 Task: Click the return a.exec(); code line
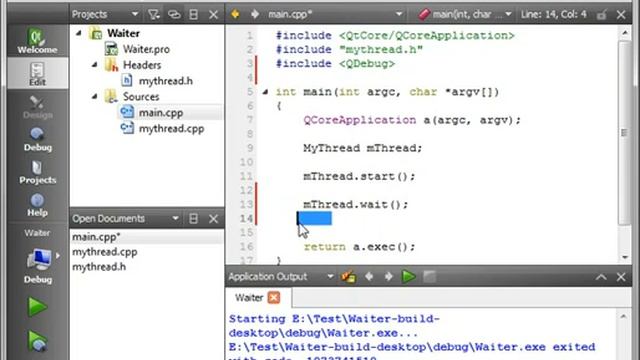click(x=359, y=247)
